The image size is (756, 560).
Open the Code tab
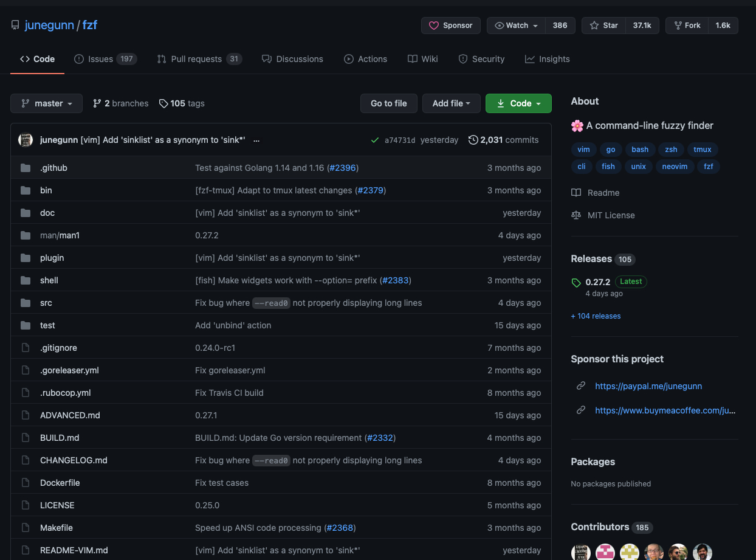[37, 59]
